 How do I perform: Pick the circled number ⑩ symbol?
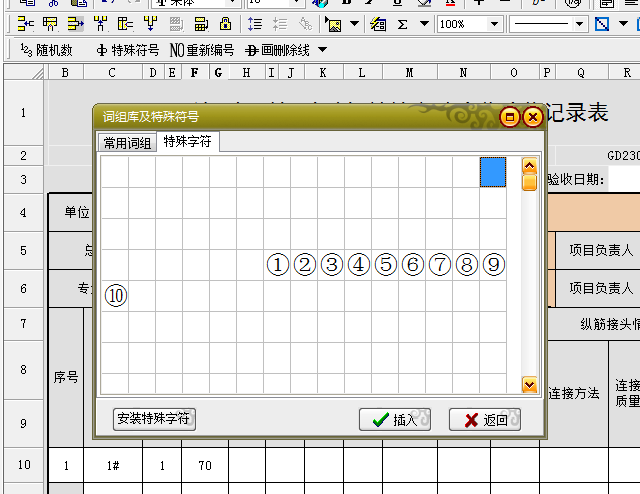[x=116, y=296]
